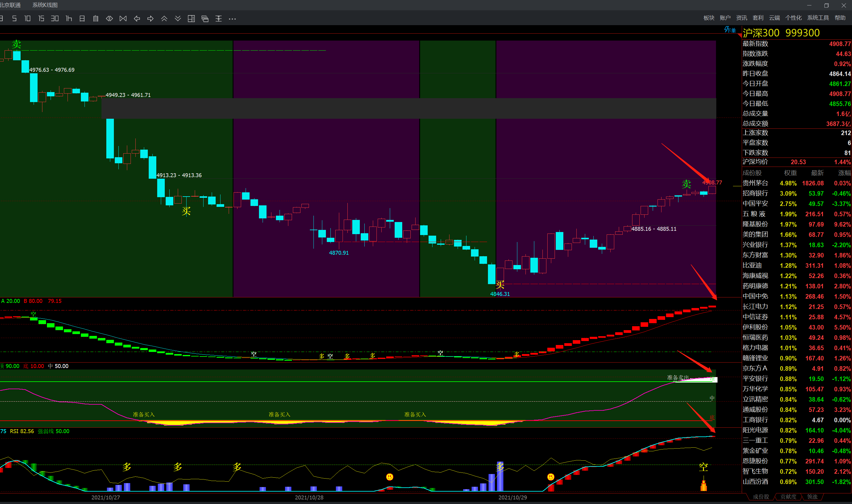Viewport: 852px width, 504px height.
Task: Click the custom (自) period icon
Action: point(96,19)
